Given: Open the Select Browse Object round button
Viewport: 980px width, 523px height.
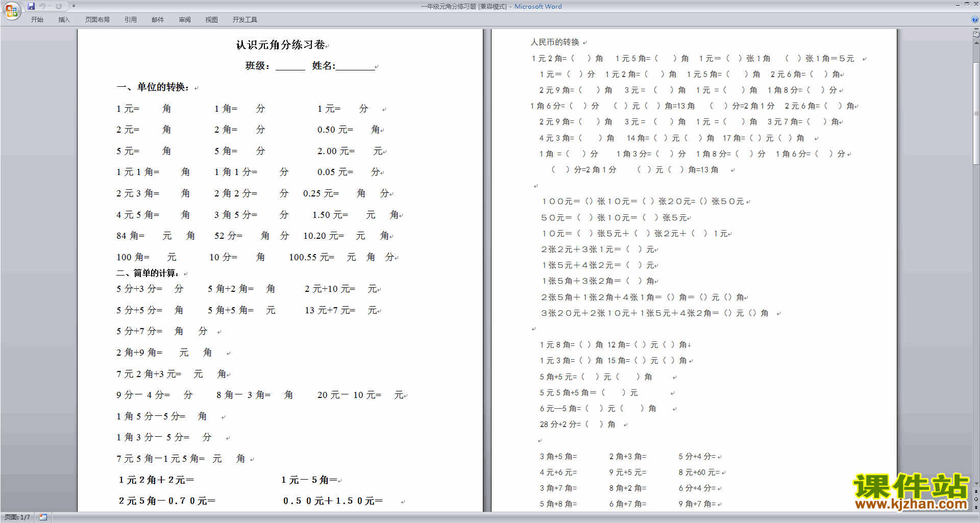Looking at the screenshot, I should point(976,499).
